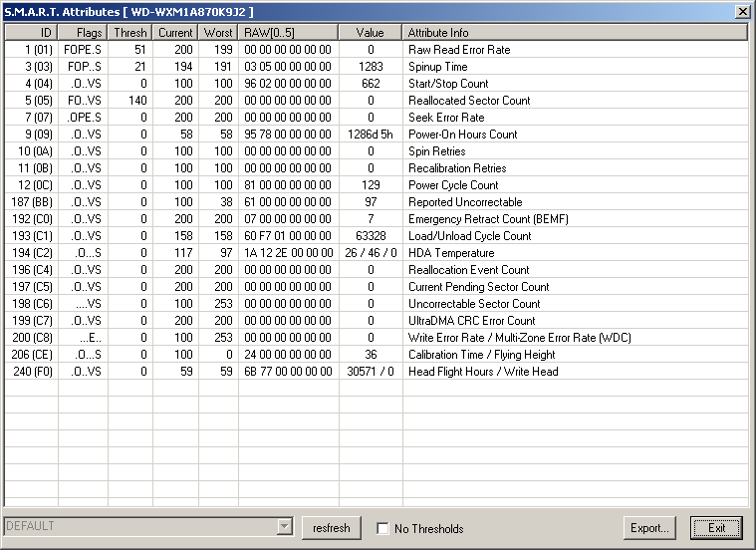The height and width of the screenshot is (550, 756).
Task: Click the Attribute Info column header
Action: coord(574,33)
